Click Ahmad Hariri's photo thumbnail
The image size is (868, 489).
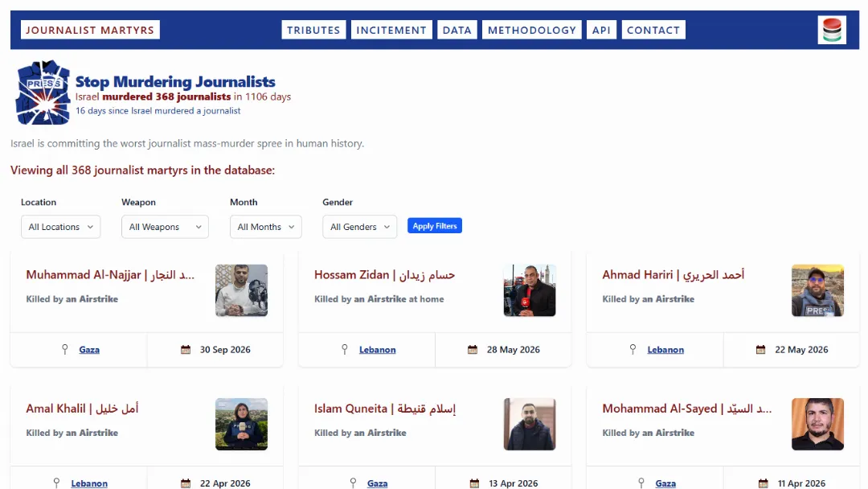click(817, 290)
